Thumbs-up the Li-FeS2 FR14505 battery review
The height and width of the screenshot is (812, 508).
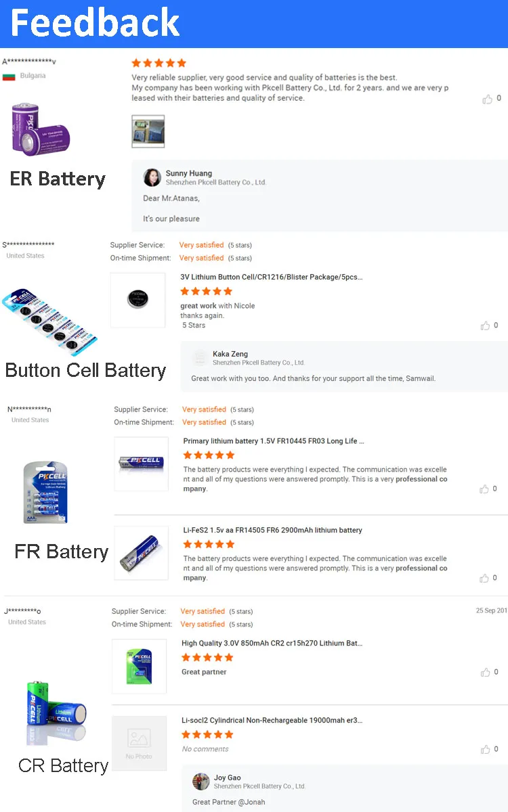click(x=484, y=579)
